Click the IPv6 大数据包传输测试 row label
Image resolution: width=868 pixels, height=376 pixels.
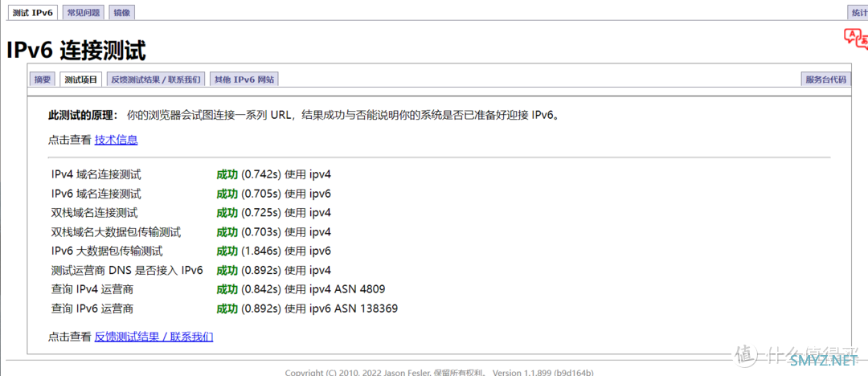[x=107, y=251]
